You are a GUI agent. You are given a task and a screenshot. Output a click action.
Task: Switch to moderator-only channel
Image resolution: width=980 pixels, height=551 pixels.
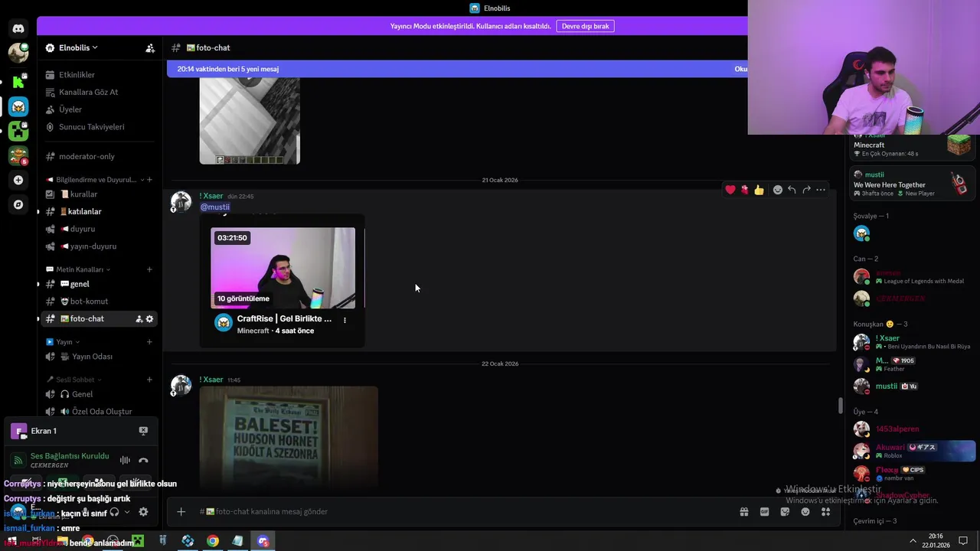98,156
